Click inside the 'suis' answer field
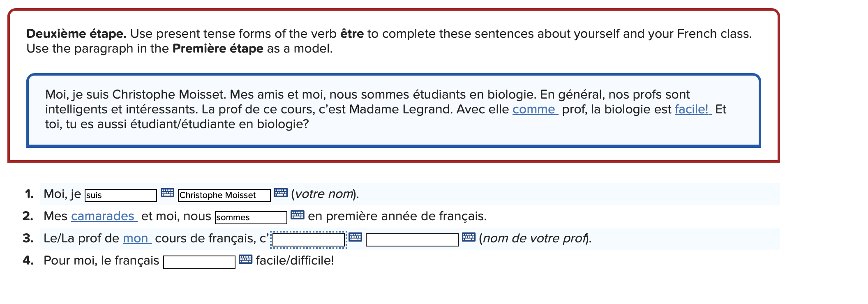 click(121, 195)
